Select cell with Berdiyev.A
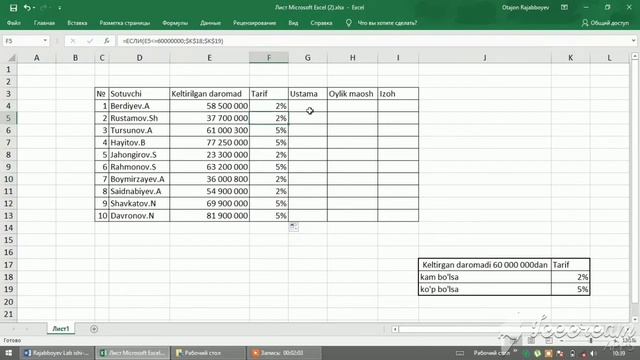Viewport: 640px width, 360px height. coord(139,106)
